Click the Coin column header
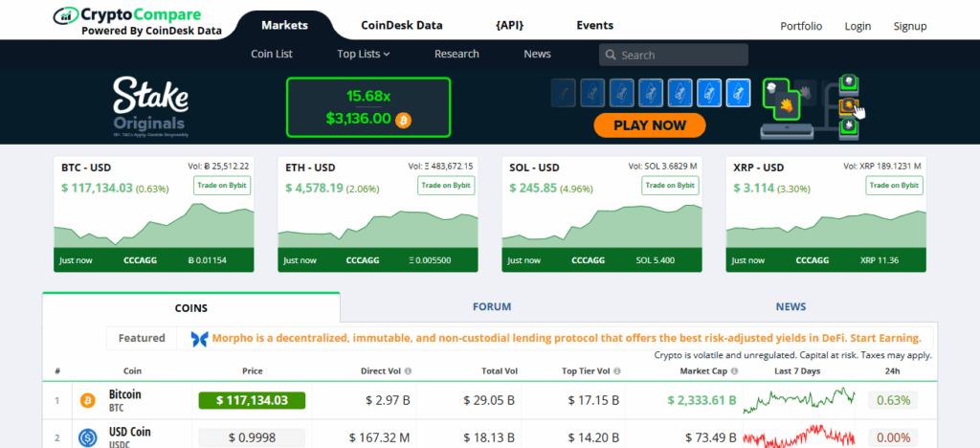This screenshot has width=980, height=448. pos(132,371)
